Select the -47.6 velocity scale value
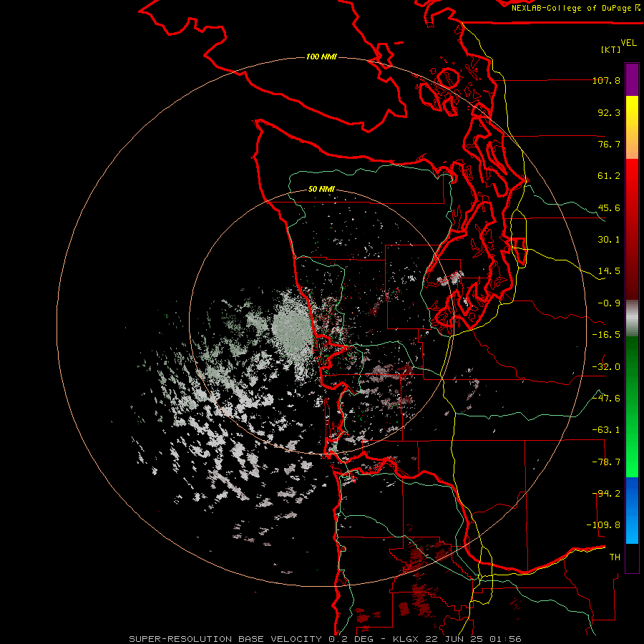Viewport: 644px width, 644px height. pos(606,399)
